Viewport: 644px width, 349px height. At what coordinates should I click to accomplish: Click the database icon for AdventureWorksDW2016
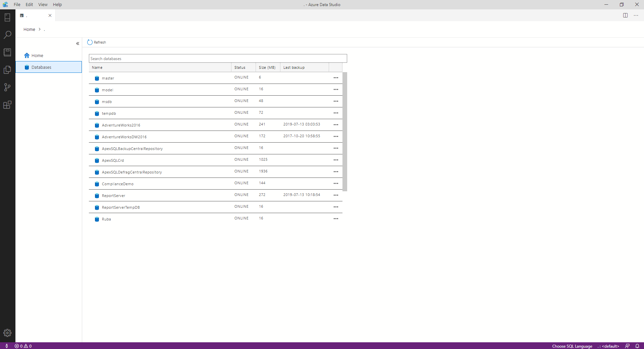[97, 137]
